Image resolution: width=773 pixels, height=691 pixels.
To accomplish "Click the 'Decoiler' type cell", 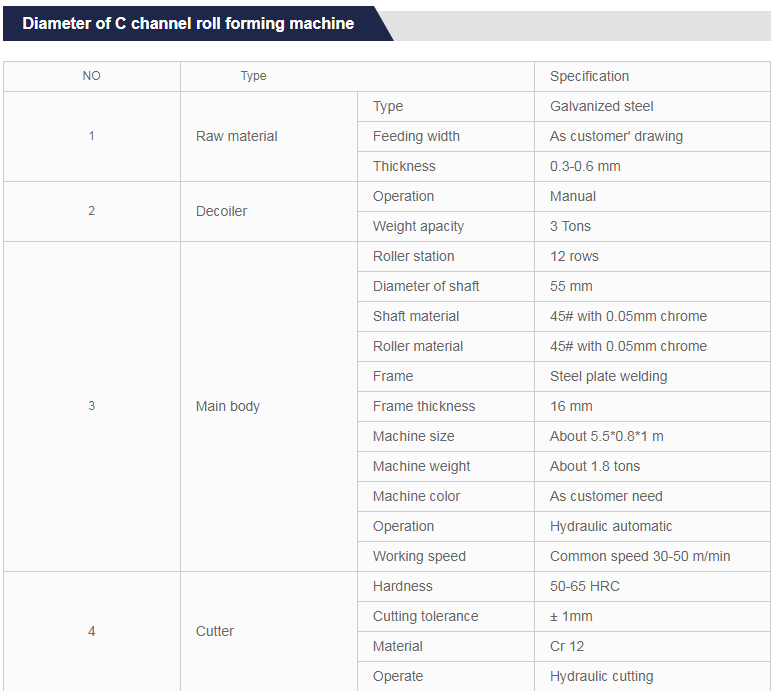I will click(221, 212).
